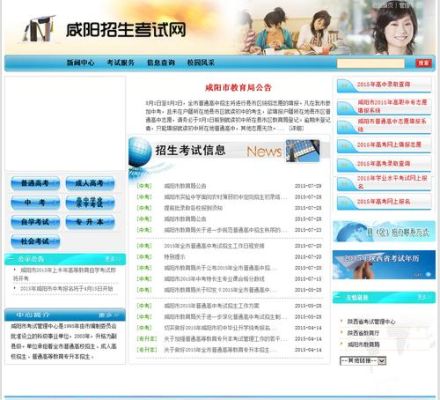
Task: Click the globe icon beside 招生考试信息
Action: click(x=140, y=152)
